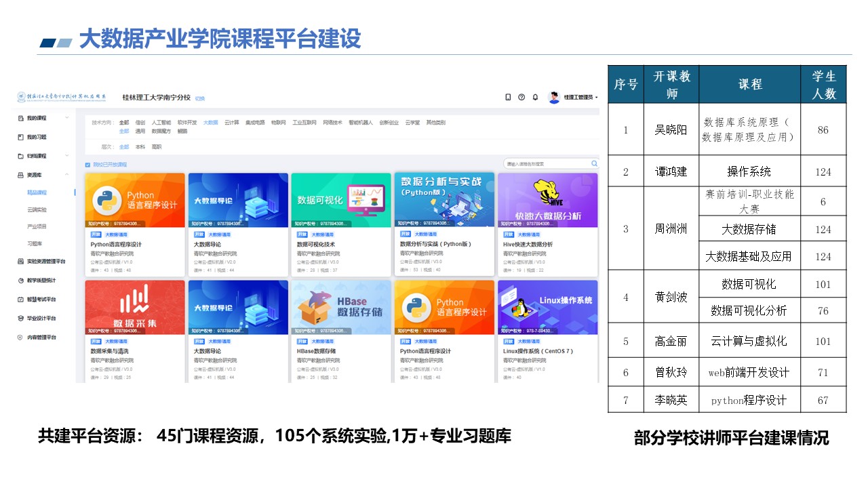
Task: Expand the 归档课程 sidebar menu
Action: (66, 156)
